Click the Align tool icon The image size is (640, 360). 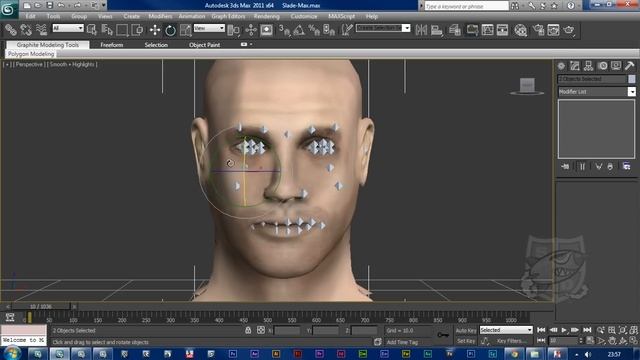click(437, 30)
